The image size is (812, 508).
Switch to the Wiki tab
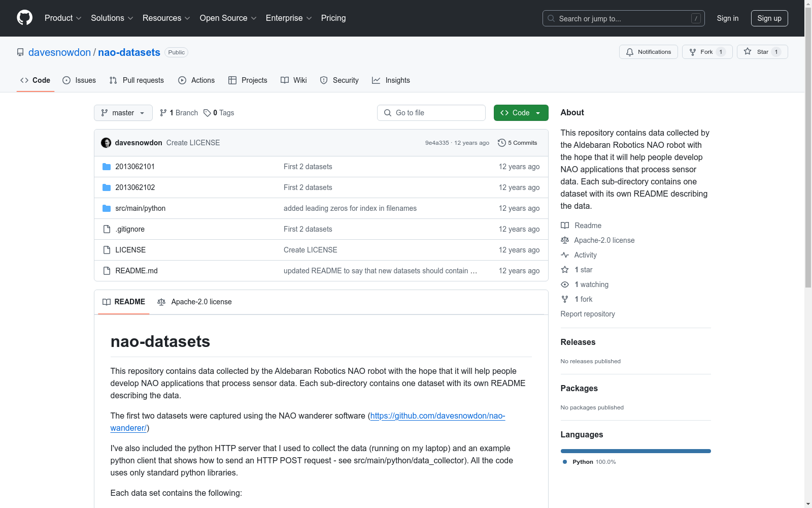pos(294,80)
